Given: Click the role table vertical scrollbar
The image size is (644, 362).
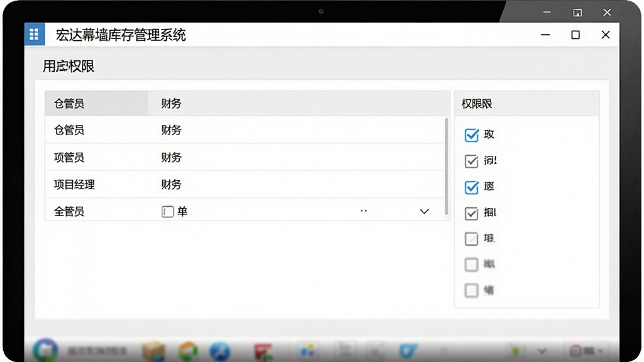Looking at the screenshot, I should tap(447, 166).
